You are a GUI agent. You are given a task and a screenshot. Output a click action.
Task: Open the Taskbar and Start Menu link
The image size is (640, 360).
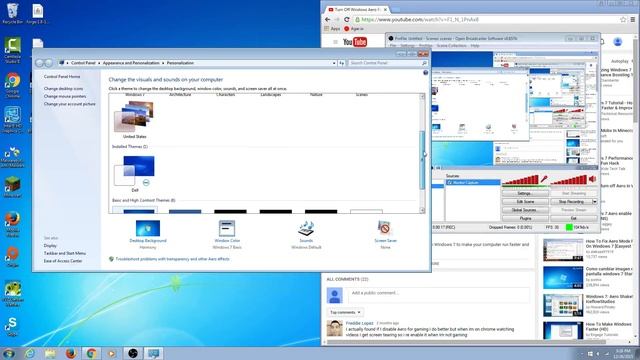pos(64,253)
